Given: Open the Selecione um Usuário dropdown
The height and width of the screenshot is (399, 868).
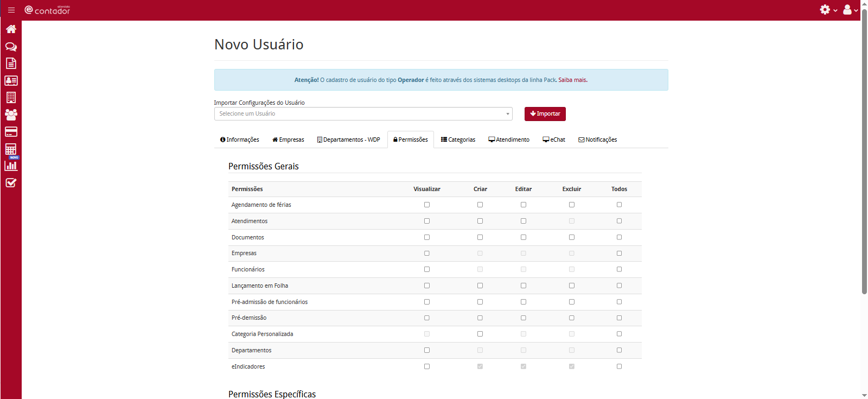Looking at the screenshot, I should [x=363, y=114].
